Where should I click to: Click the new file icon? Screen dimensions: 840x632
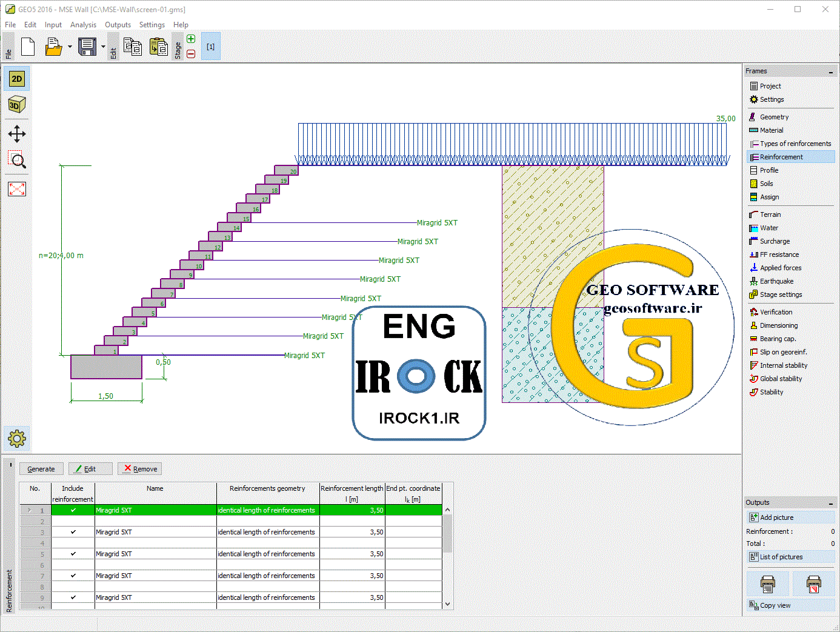coord(28,47)
